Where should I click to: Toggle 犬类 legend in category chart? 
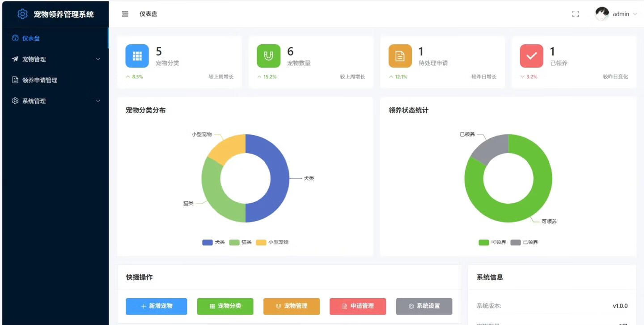(214, 242)
